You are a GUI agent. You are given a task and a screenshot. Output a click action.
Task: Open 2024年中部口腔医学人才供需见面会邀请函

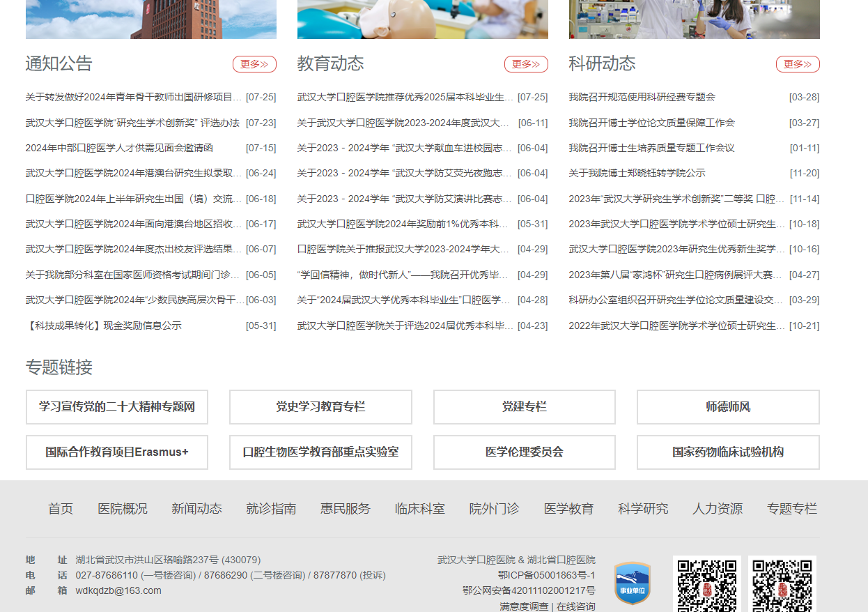click(x=119, y=148)
